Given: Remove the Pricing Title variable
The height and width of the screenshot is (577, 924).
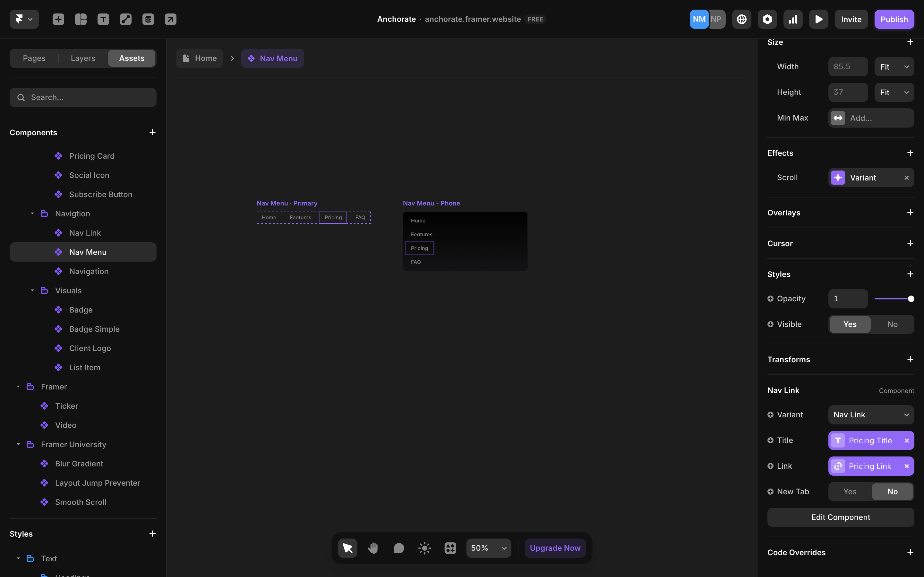Looking at the screenshot, I should (906, 440).
